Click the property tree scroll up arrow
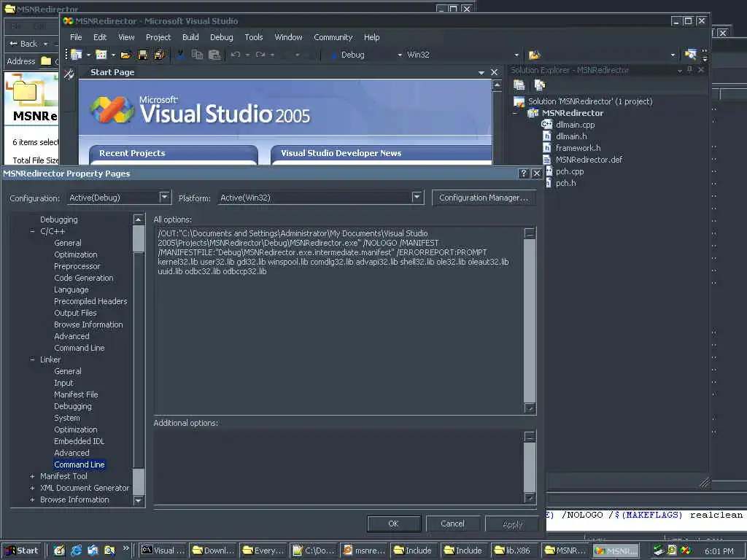747x560 pixels. 138,219
